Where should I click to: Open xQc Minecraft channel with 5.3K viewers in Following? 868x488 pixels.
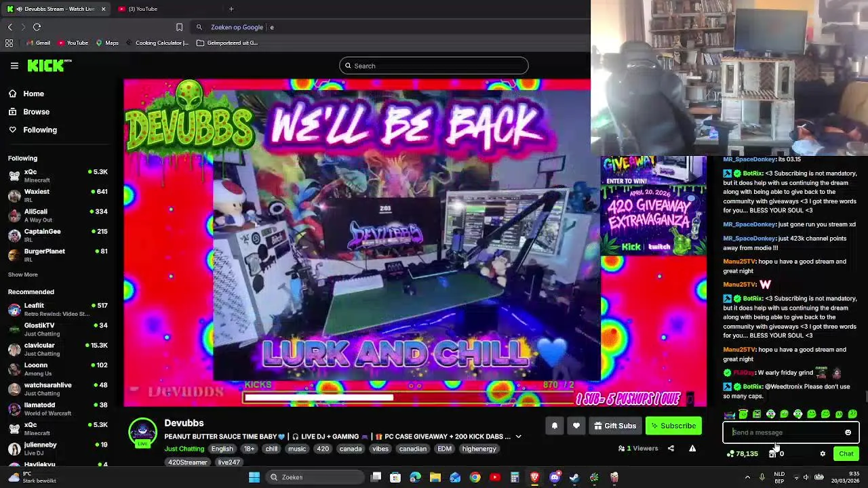58,176
